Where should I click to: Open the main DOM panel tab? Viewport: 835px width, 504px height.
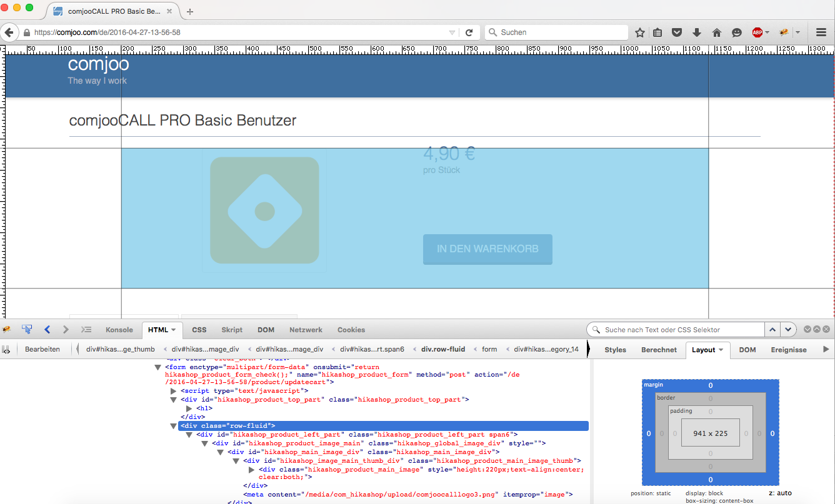pos(266,330)
